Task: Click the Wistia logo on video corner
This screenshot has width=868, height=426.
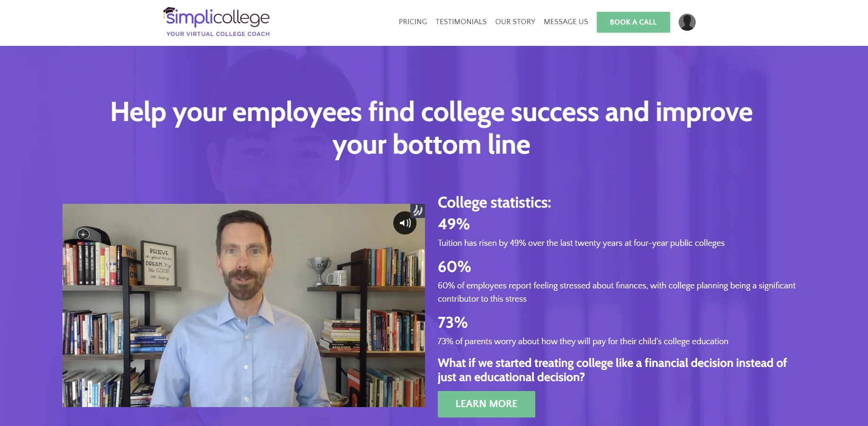Action: [417, 210]
